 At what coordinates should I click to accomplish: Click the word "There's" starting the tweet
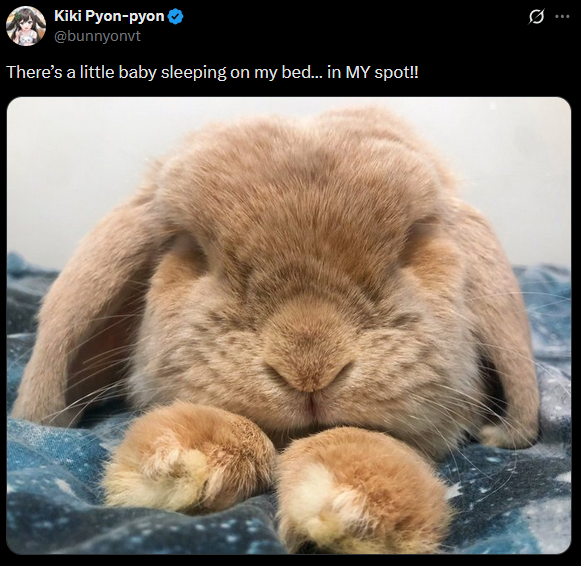(34, 72)
